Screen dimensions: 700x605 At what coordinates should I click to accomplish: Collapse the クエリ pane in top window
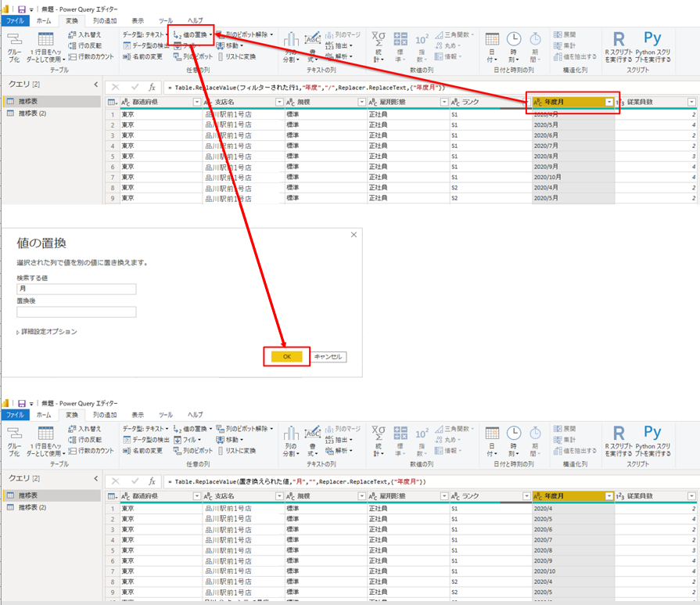(95, 84)
